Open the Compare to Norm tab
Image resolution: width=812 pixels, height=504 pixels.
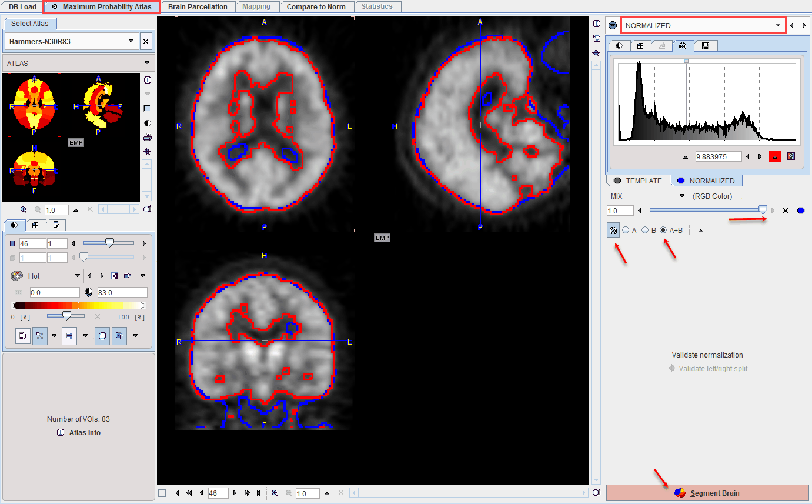(x=317, y=7)
